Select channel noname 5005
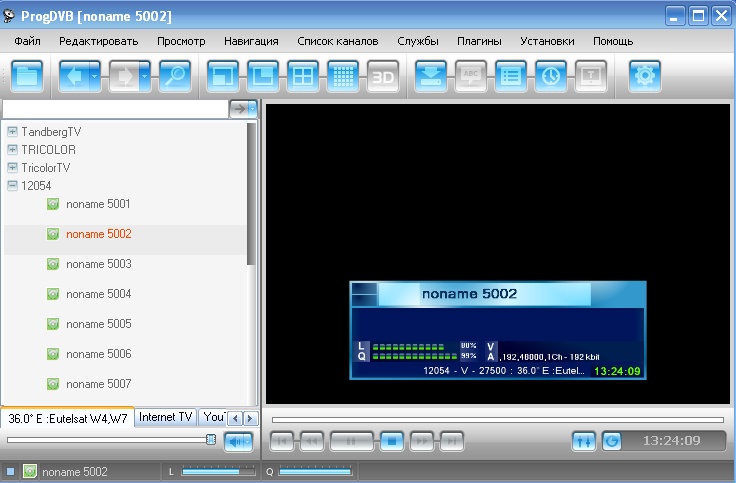 click(98, 324)
